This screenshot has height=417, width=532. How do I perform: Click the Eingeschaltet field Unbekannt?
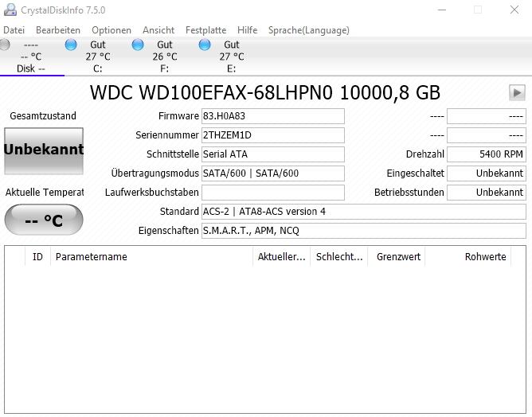click(x=487, y=173)
